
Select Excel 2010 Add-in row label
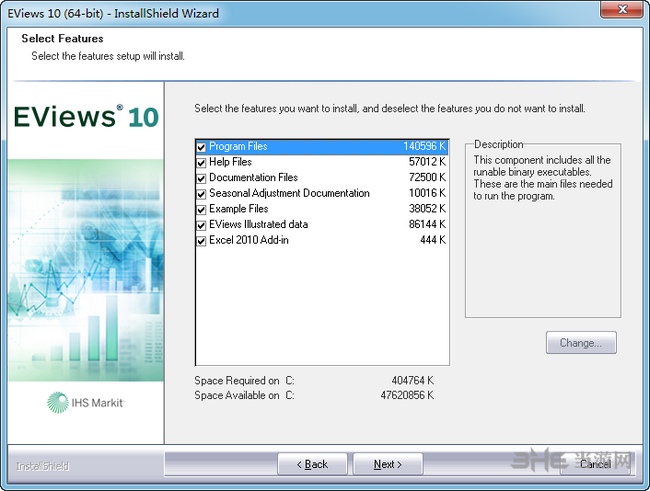tap(249, 240)
